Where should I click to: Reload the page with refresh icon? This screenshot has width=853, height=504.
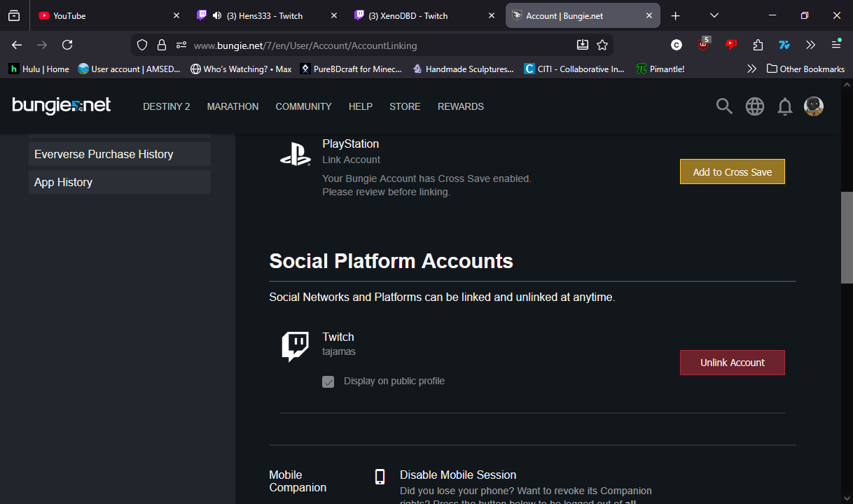click(x=67, y=45)
